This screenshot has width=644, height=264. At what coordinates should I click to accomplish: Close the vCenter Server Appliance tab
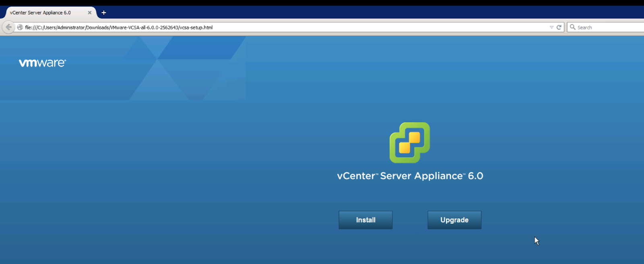pos(89,13)
